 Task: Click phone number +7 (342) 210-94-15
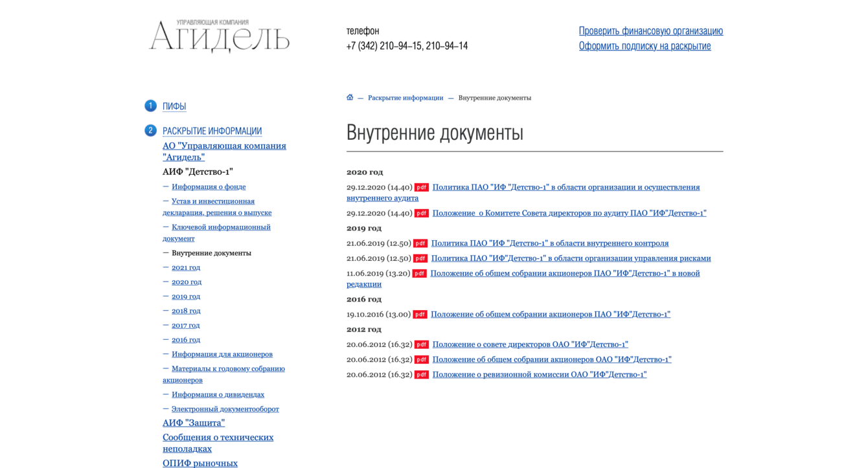tap(384, 46)
